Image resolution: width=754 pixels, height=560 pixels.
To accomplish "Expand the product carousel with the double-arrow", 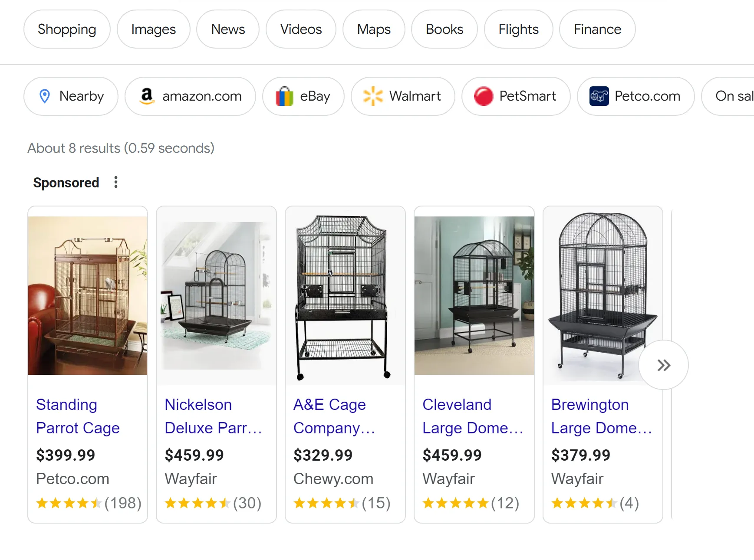I will click(663, 365).
